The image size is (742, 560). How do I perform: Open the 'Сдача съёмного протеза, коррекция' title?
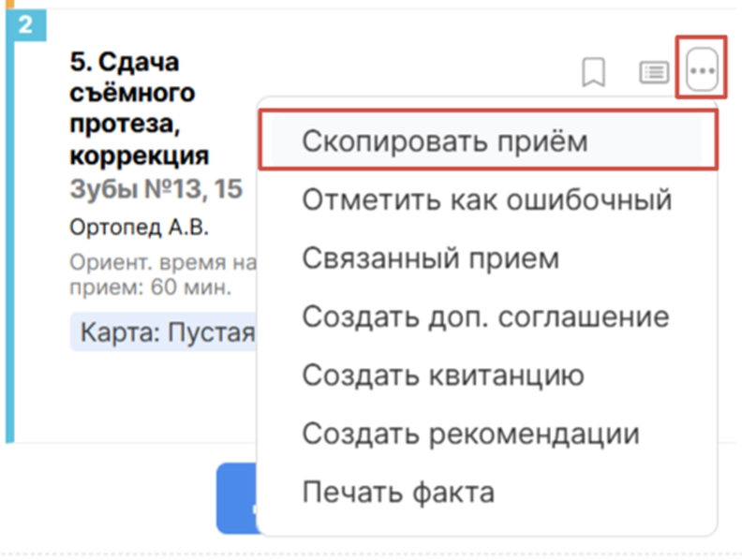(x=139, y=108)
